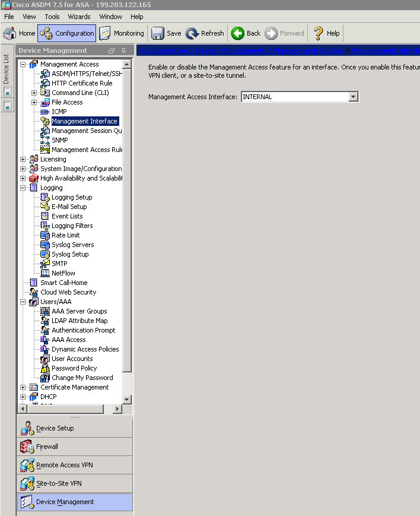Open the View menu

[x=29, y=17]
